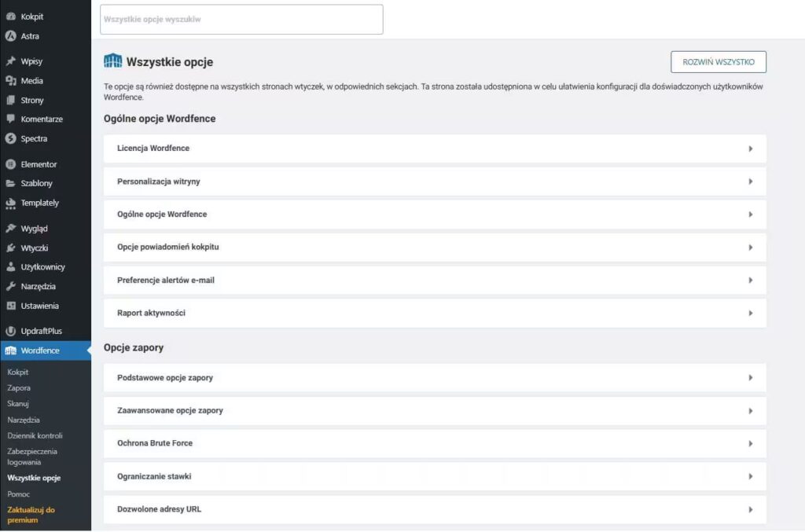Image resolution: width=805 pixels, height=532 pixels.
Task: Click Zaawansowane opcje zapory row title
Action: pos(170,410)
